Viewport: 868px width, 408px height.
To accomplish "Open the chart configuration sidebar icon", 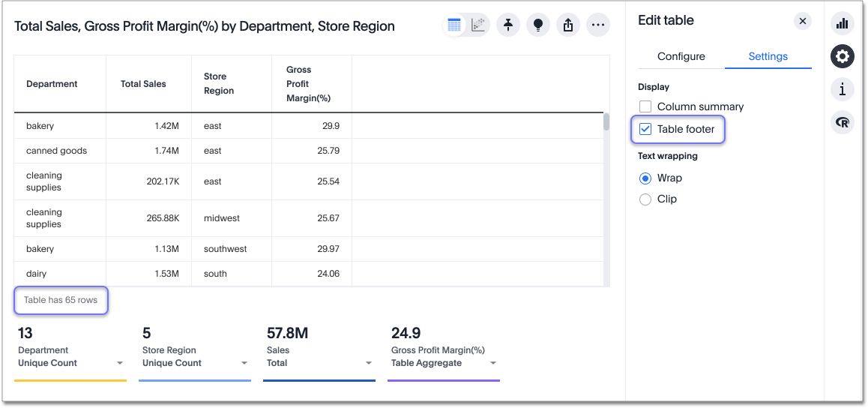I will (x=843, y=23).
